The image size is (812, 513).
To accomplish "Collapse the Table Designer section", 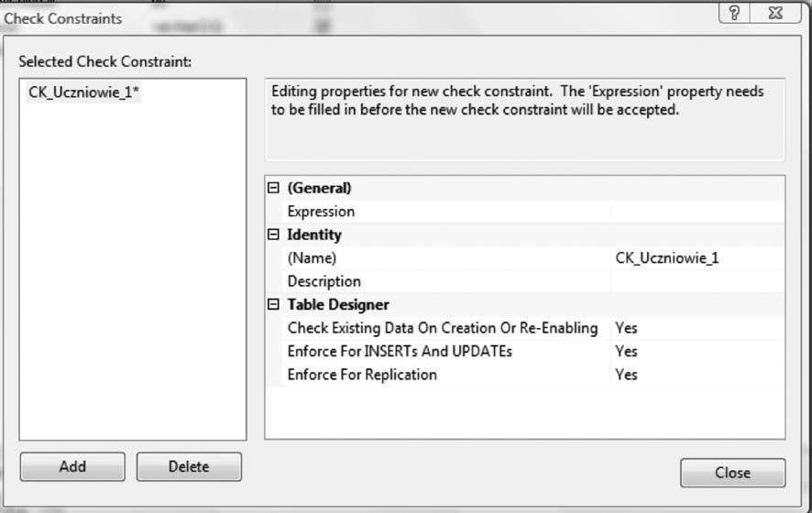I will click(x=273, y=304).
